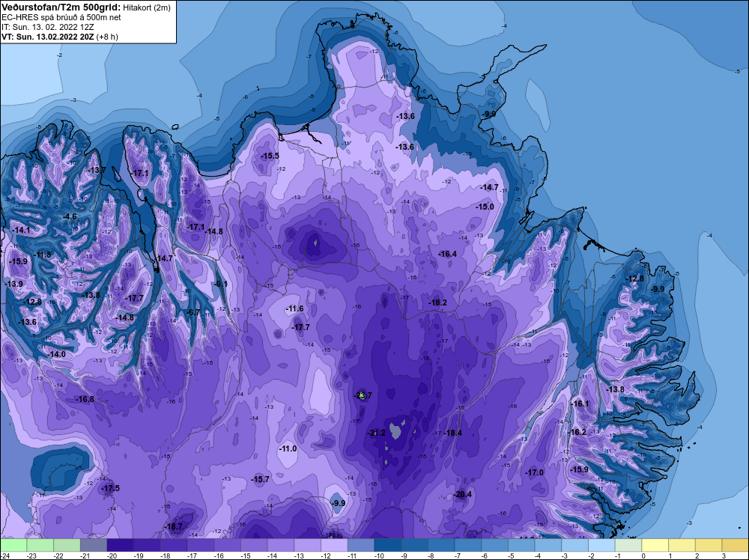Click the title 'Veðurstofan/T2m 500grid'
This screenshot has width=749, height=560.
click(x=60, y=7)
